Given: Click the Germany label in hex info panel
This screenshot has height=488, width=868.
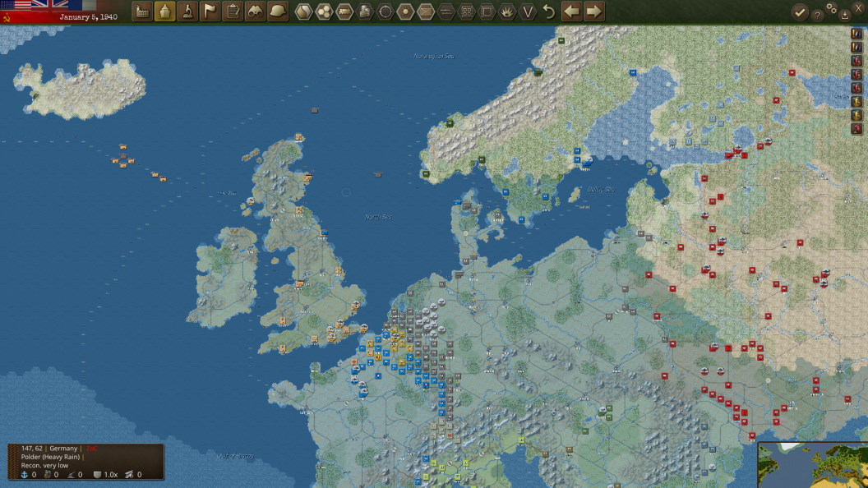Looking at the screenshot, I should click(x=63, y=449).
